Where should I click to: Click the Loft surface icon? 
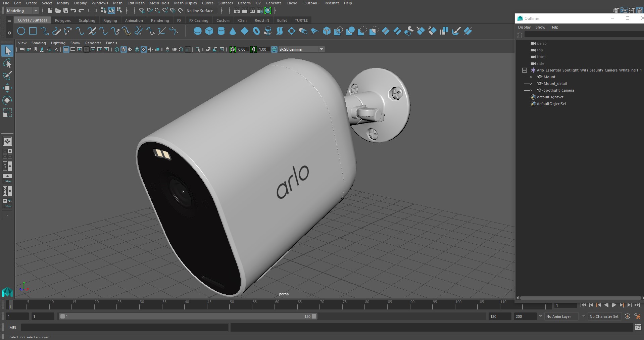pos(280,31)
